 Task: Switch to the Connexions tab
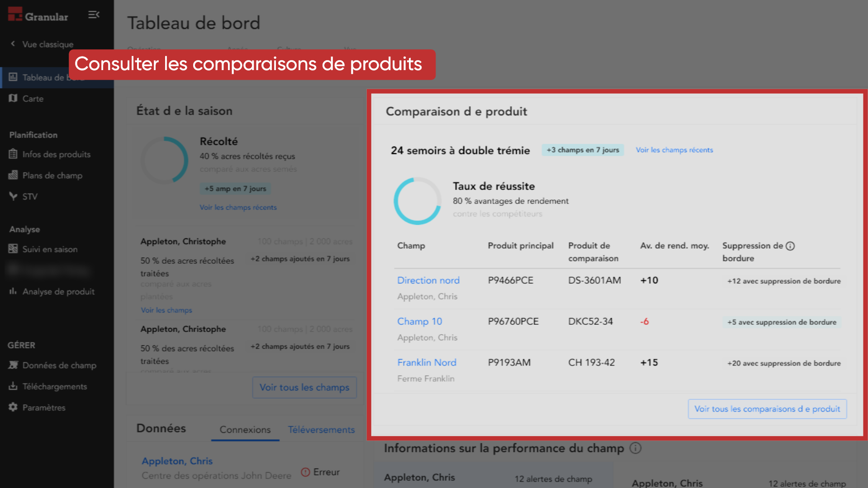(245, 430)
